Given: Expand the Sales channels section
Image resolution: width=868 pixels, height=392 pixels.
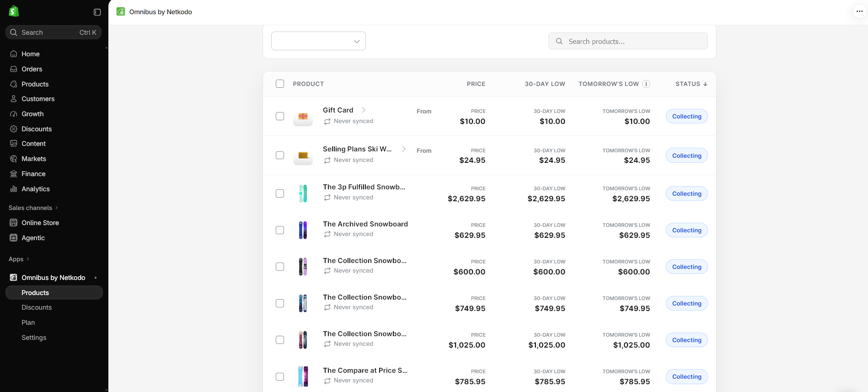Looking at the screenshot, I should pyautogui.click(x=33, y=208).
